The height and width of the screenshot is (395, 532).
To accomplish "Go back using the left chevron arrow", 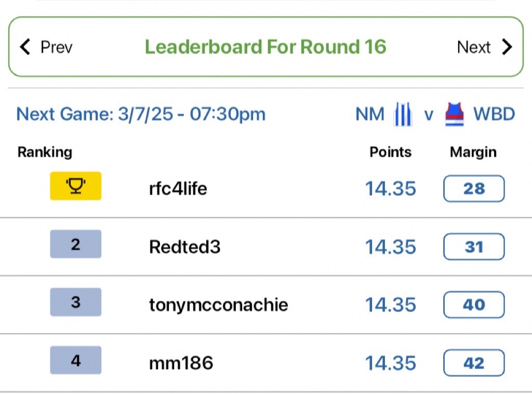I will point(25,47).
